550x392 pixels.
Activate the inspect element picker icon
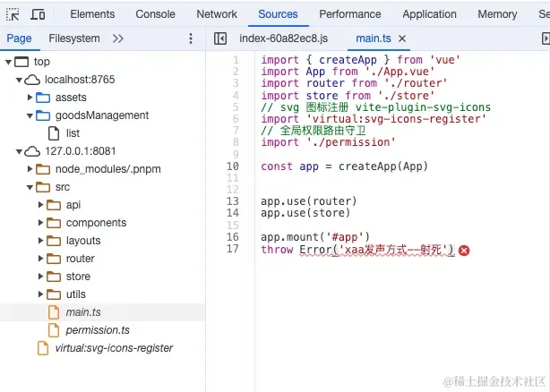pos(13,14)
